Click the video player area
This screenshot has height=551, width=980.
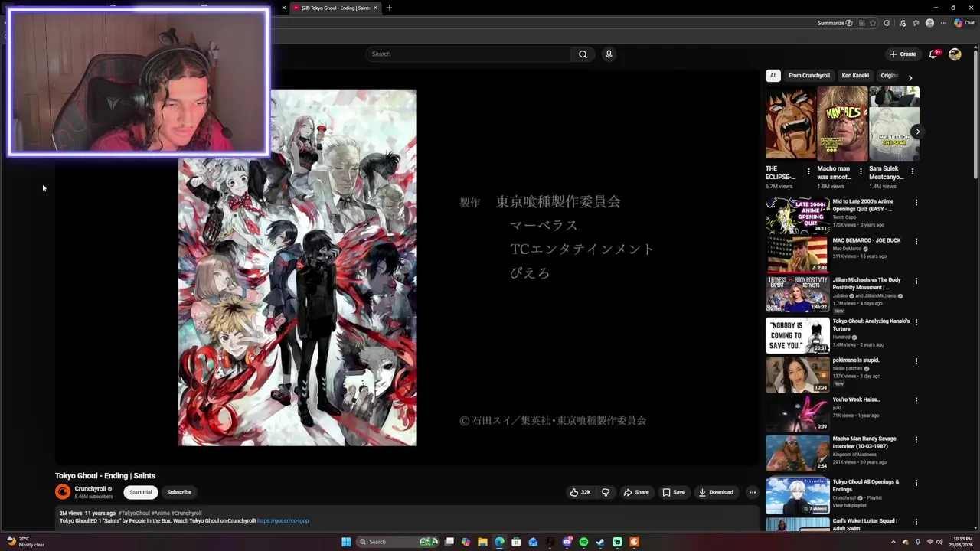(x=407, y=267)
